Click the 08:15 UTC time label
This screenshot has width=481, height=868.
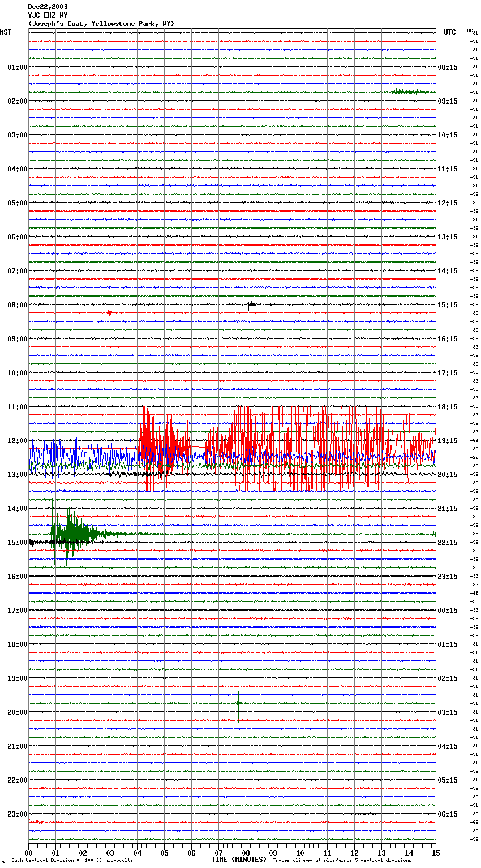click(448, 67)
